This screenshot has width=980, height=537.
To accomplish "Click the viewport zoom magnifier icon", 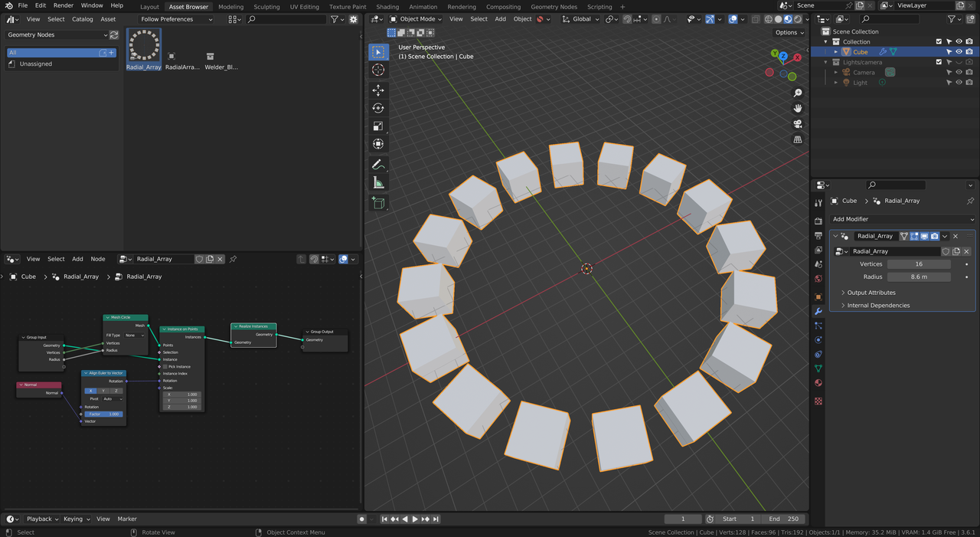I will tap(798, 93).
